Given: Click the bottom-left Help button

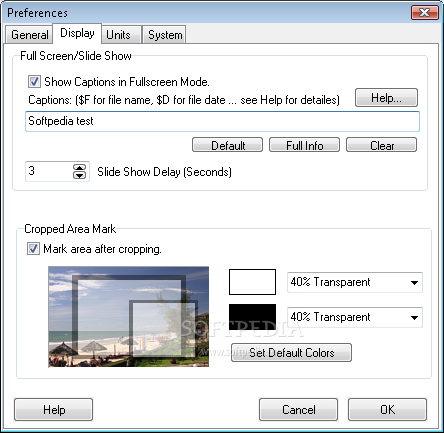Looking at the screenshot, I should click(x=53, y=409).
